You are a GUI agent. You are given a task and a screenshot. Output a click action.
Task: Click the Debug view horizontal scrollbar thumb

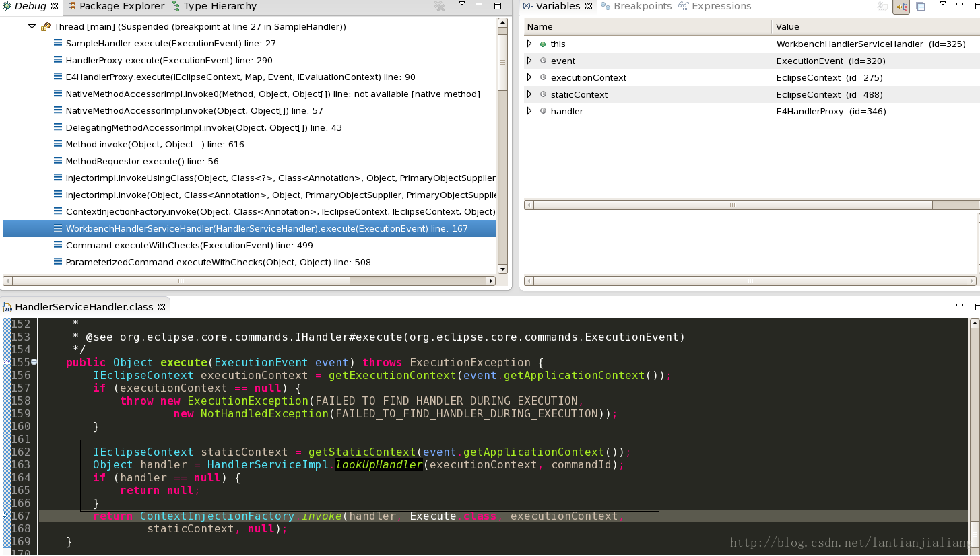click(x=181, y=281)
